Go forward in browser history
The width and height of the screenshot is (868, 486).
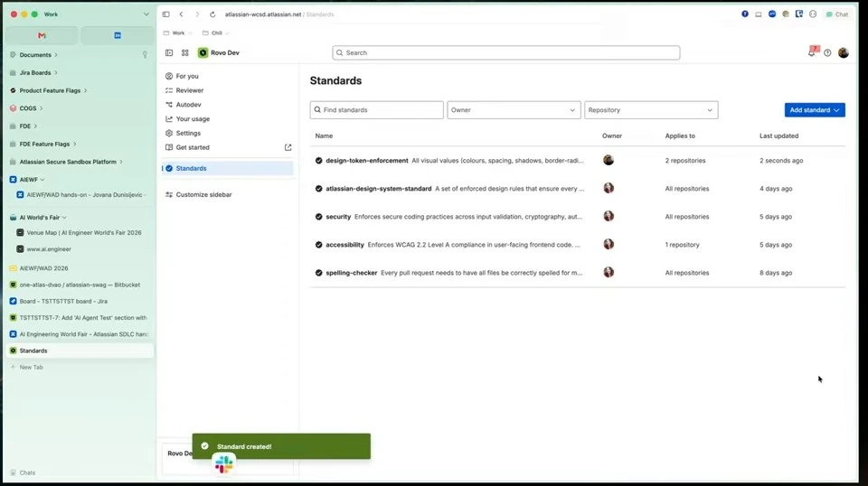click(197, 14)
